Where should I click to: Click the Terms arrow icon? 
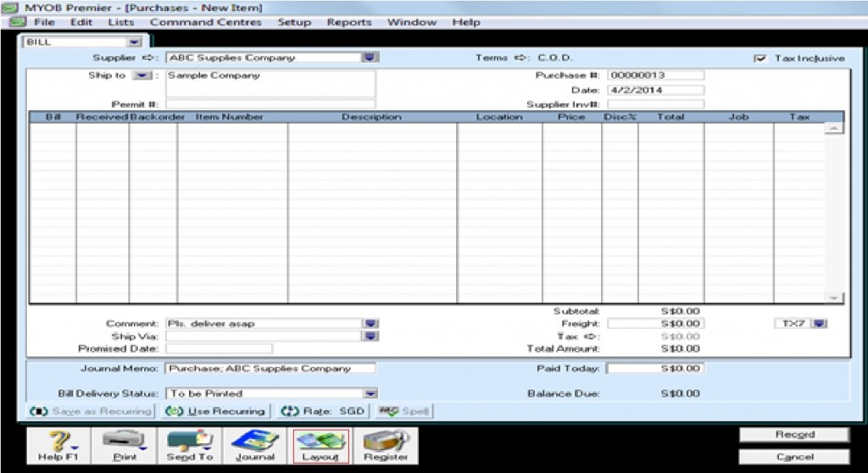(520, 58)
